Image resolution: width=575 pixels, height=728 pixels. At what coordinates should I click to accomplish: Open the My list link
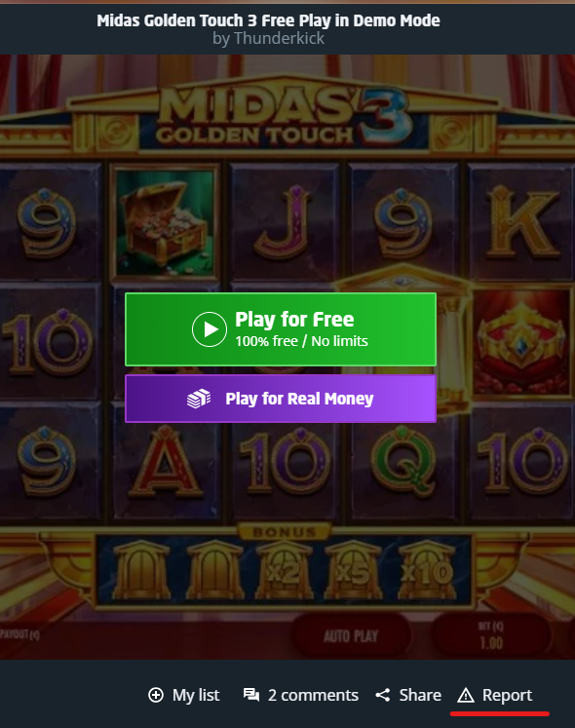pos(196,695)
